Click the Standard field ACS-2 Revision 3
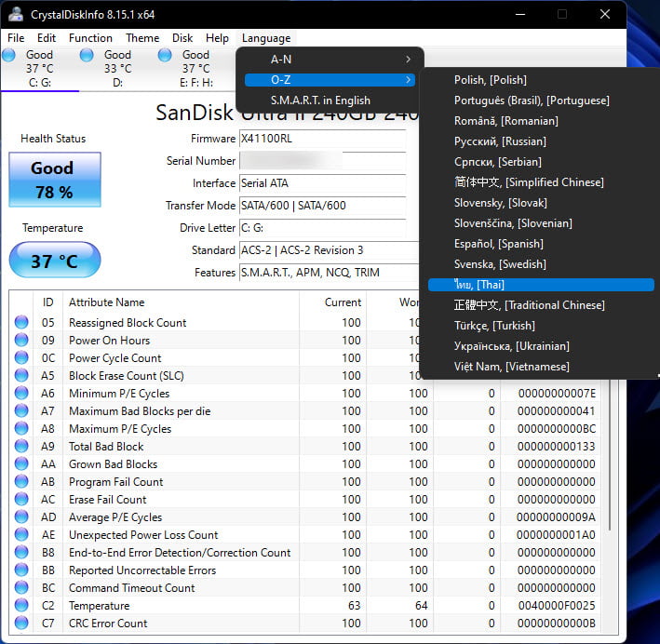The image size is (660, 644). 330,250
